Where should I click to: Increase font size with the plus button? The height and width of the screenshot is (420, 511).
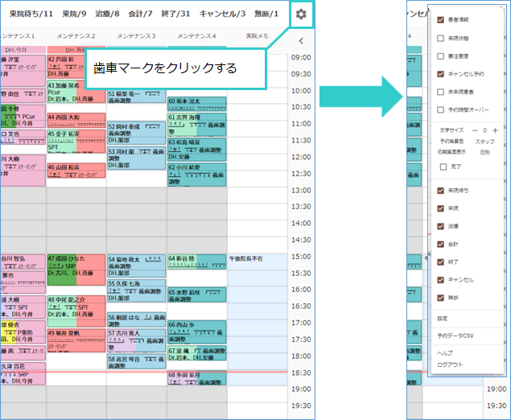click(x=495, y=130)
